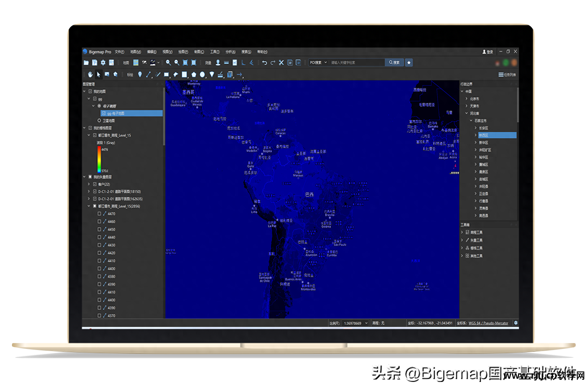The width and height of the screenshot is (588, 392).
Task: Toggle checkbox for contour 4470
Action: pos(99,214)
